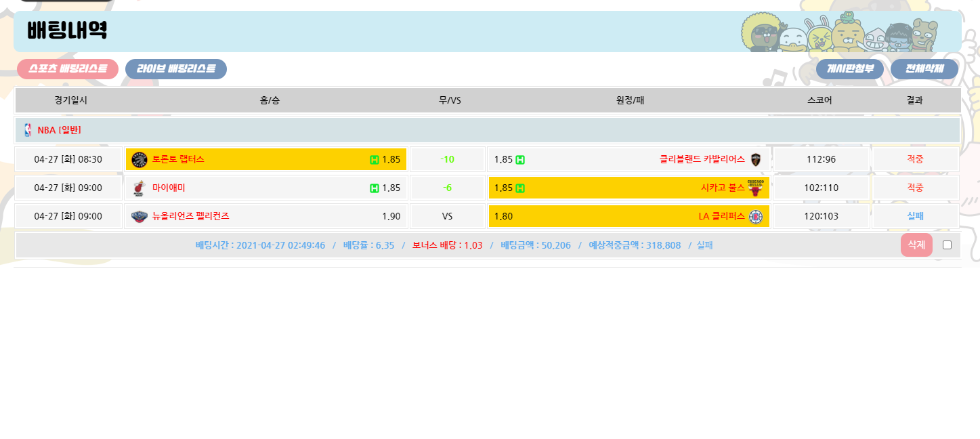The height and width of the screenshot is (439, 980).
Task: Click the 실패 result in third row
Action: point(915,217)
